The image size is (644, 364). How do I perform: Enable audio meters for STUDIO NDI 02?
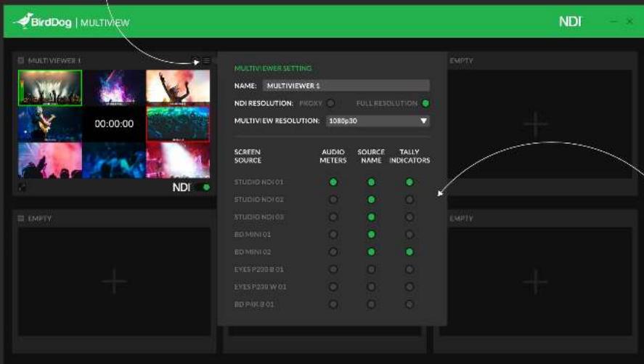coord(333,200)
